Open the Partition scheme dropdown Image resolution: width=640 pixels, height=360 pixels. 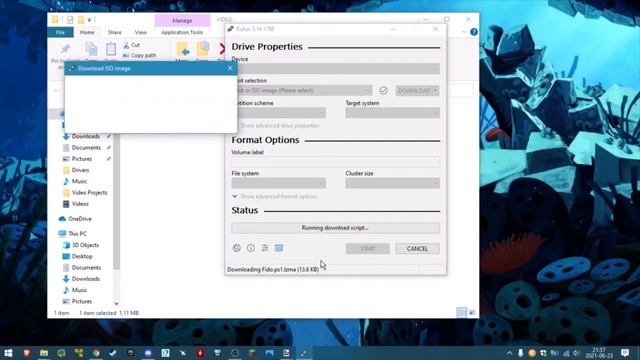279,113
